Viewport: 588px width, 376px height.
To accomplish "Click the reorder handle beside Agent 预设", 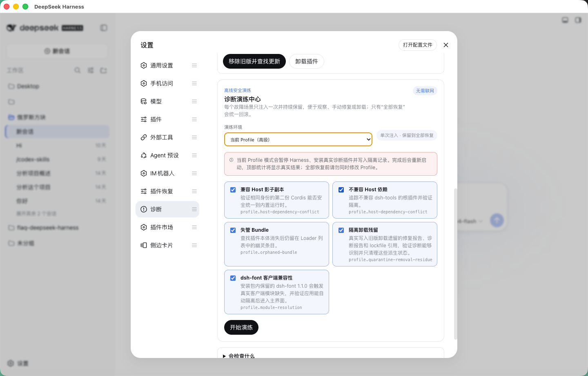I will [x=194, y=155].
